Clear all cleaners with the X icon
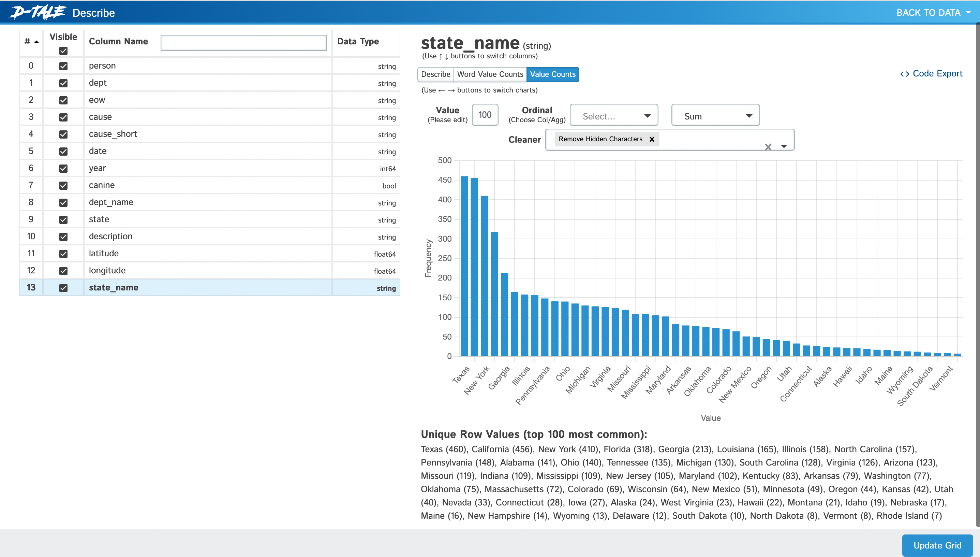 (x=768, y=146)
